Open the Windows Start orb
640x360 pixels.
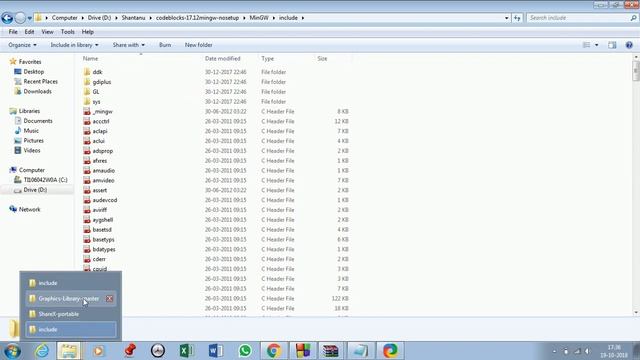click(x=12, y=351)
